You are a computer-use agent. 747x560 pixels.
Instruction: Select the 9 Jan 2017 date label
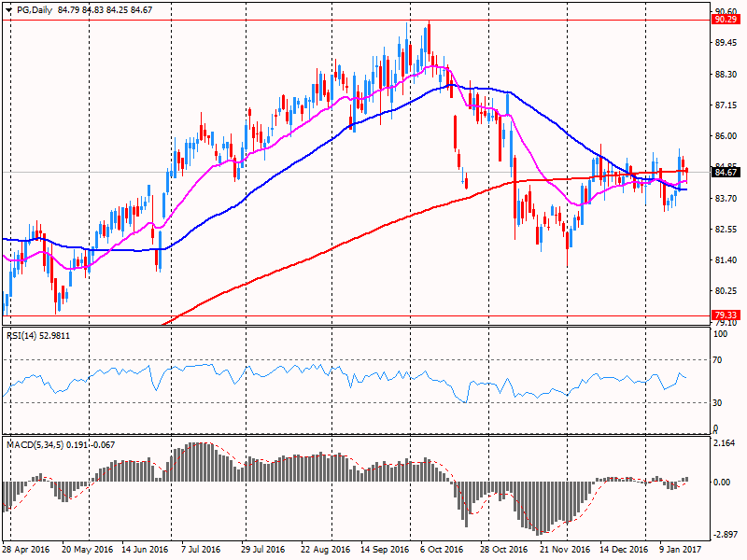tap(681, 549)
